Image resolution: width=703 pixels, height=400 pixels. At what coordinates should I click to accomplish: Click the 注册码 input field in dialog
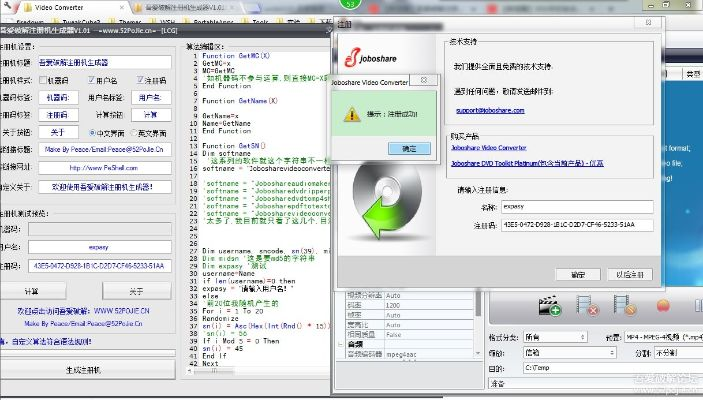point(576,225)
